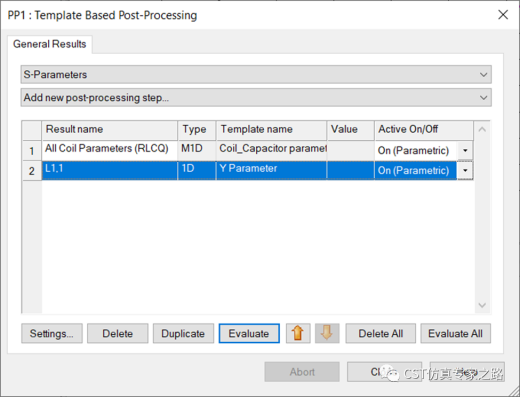Click the result list scrollbar up arrow
Viewport: 521px width, 397px height.
tap(482, 129)
